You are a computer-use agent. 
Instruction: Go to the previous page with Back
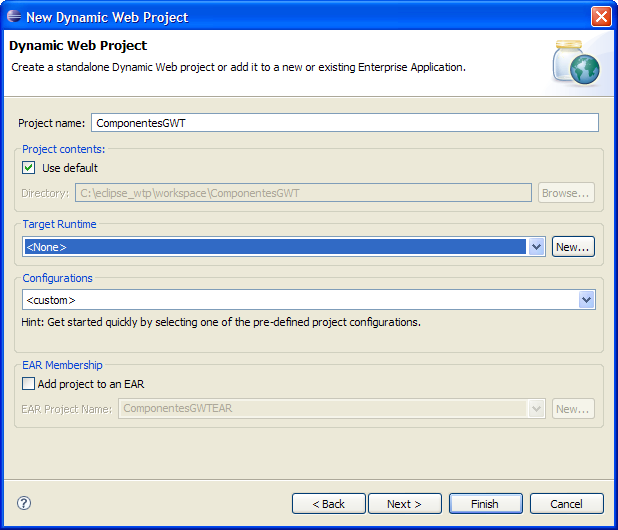(328, 504)
